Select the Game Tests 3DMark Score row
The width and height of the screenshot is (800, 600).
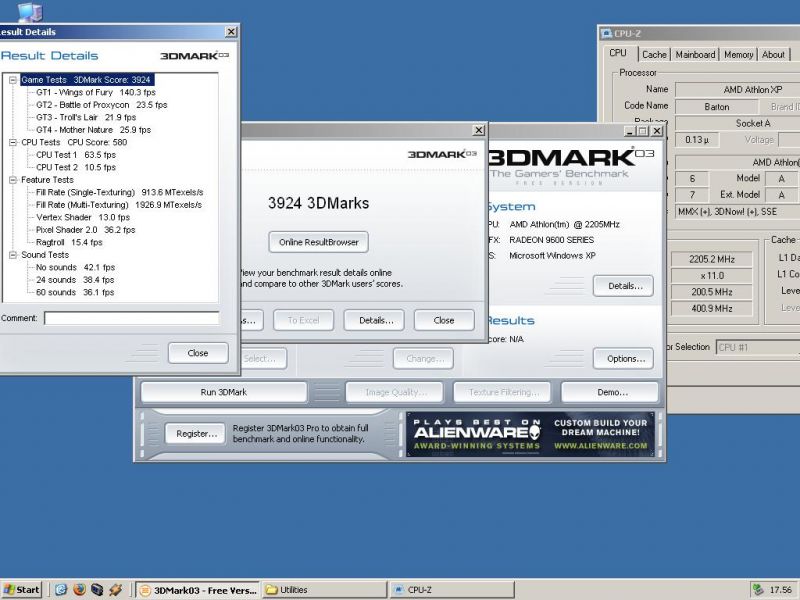coord(86,80)
